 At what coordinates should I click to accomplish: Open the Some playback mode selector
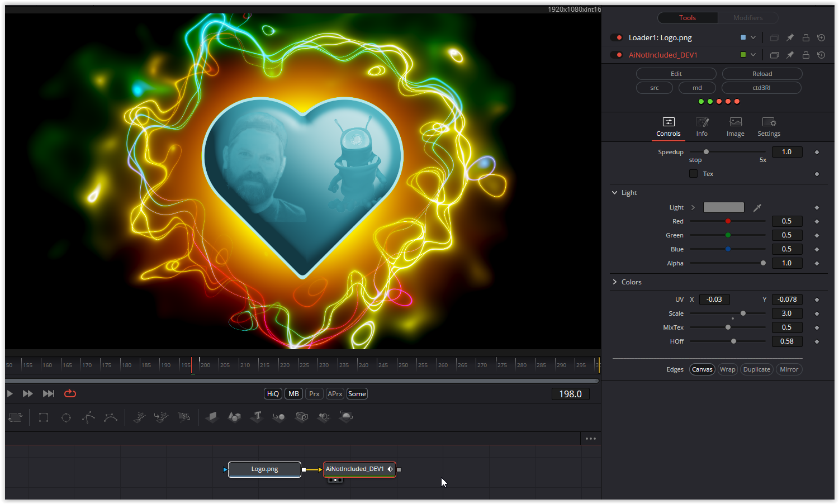[357, 394]
